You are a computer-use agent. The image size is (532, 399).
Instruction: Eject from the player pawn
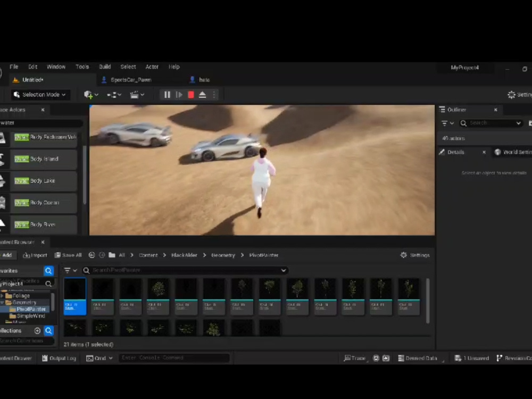[202, 94]
